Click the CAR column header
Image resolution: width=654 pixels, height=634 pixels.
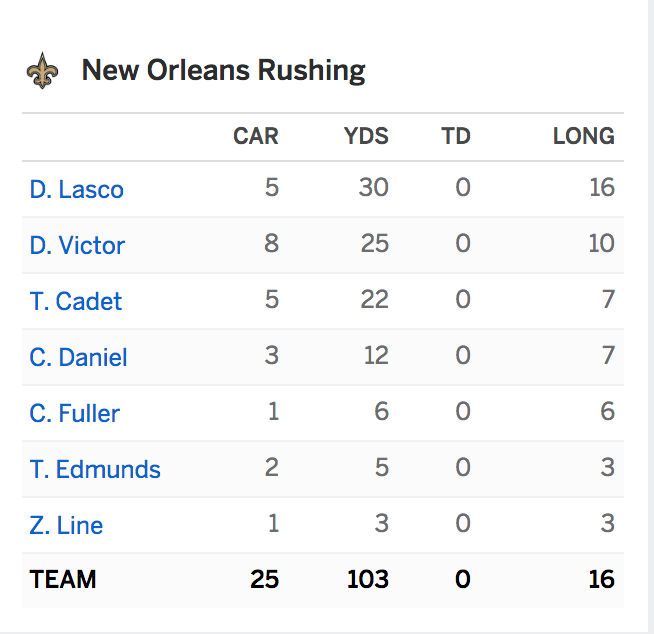click(256, 136)
